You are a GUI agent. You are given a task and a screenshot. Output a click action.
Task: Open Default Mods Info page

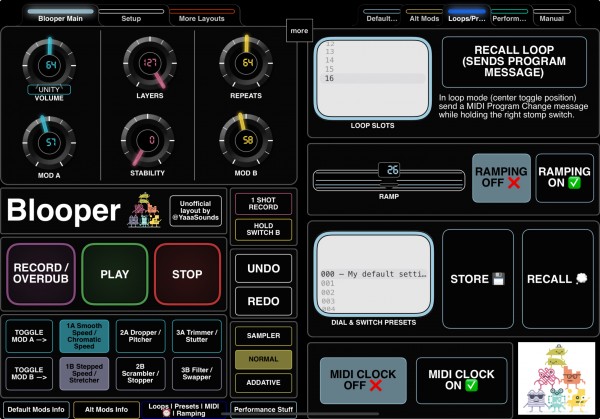[36, 409]
